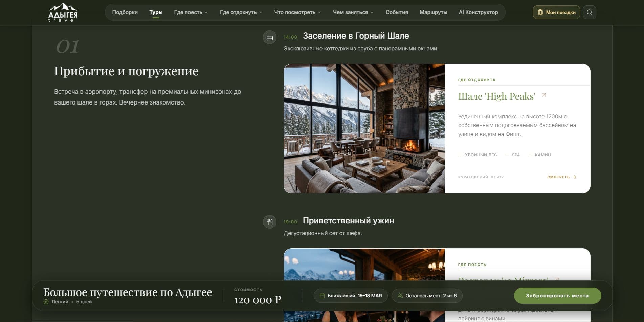This screenshot has width=644, height=322.
Task: Click the bed icon beside Заселение
Action: tap(269, 37)
